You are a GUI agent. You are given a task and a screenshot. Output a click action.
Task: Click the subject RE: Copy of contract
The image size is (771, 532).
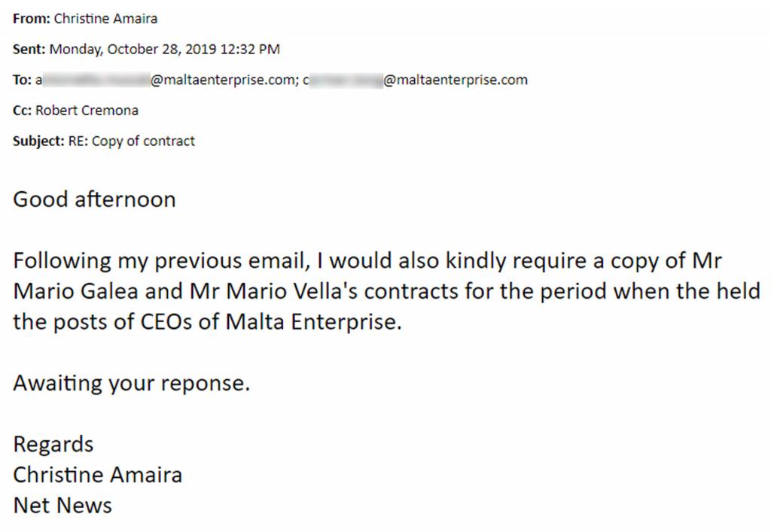(132, 141)
